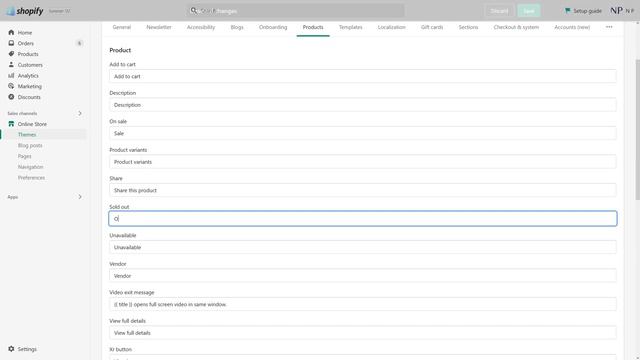
Task: Open the more tabs ellipsis menu
Action: click(x=609, y=27)
